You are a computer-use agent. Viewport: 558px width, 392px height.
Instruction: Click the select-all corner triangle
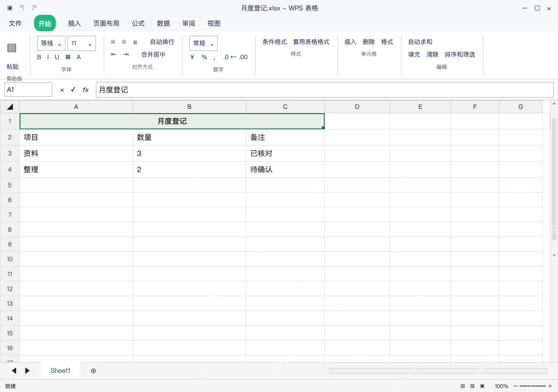tap(10, 107)
